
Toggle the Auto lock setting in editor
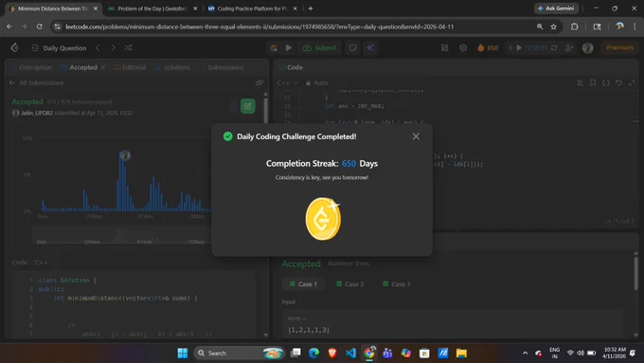coord(316,82)
